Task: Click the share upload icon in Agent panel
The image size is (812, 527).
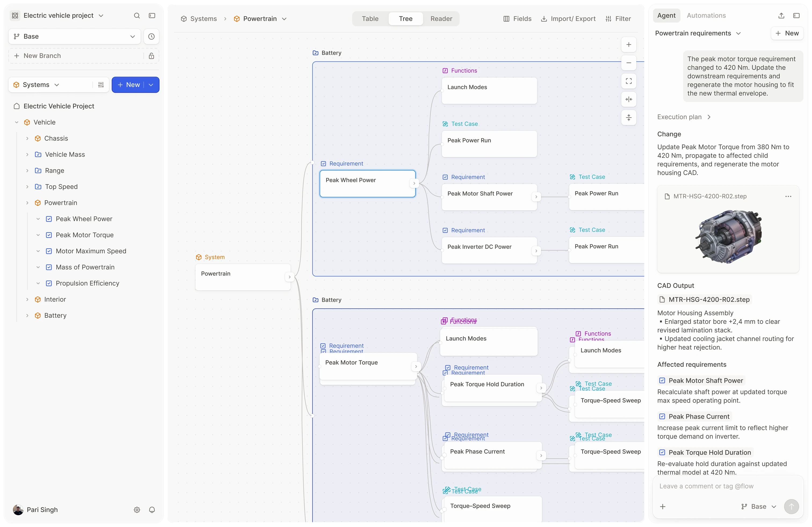Action: pyautogui.click(x=781, y=16)
